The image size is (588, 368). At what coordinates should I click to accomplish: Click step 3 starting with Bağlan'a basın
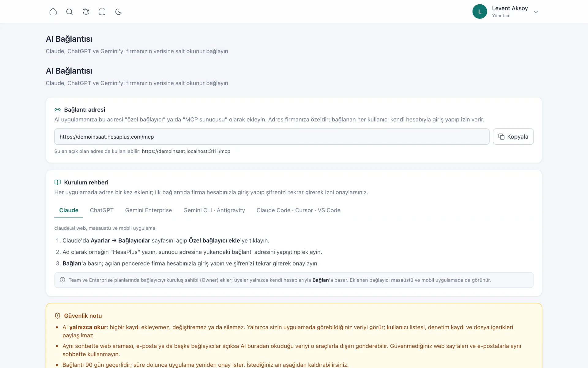(x=190, y=263)
